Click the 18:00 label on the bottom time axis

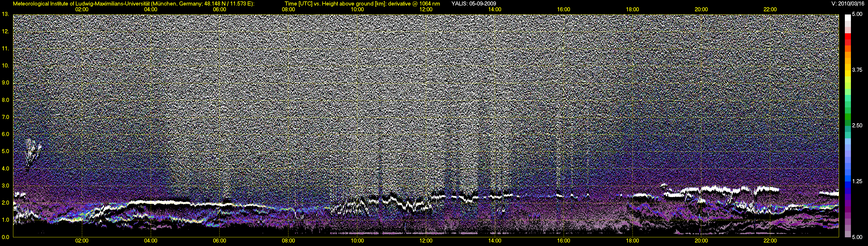point(632,241)
